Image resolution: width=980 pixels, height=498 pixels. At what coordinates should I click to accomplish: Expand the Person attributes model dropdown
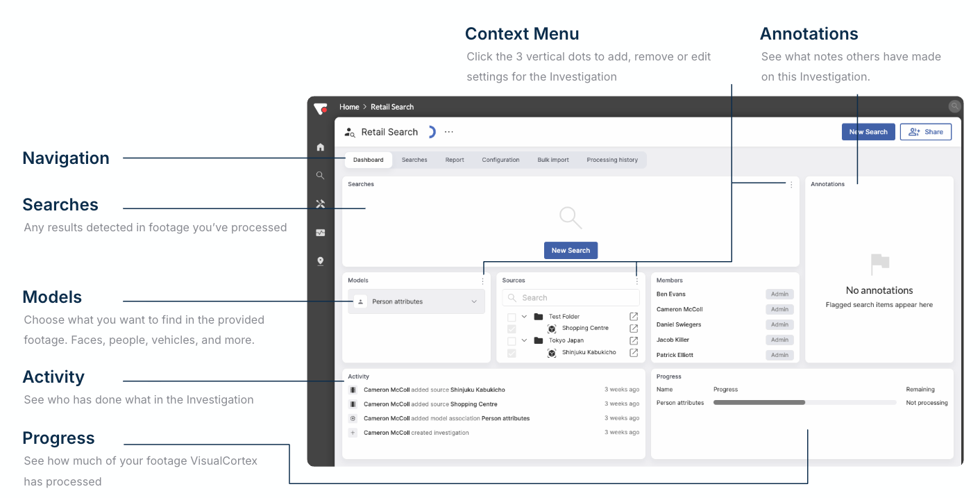[474, 302]
